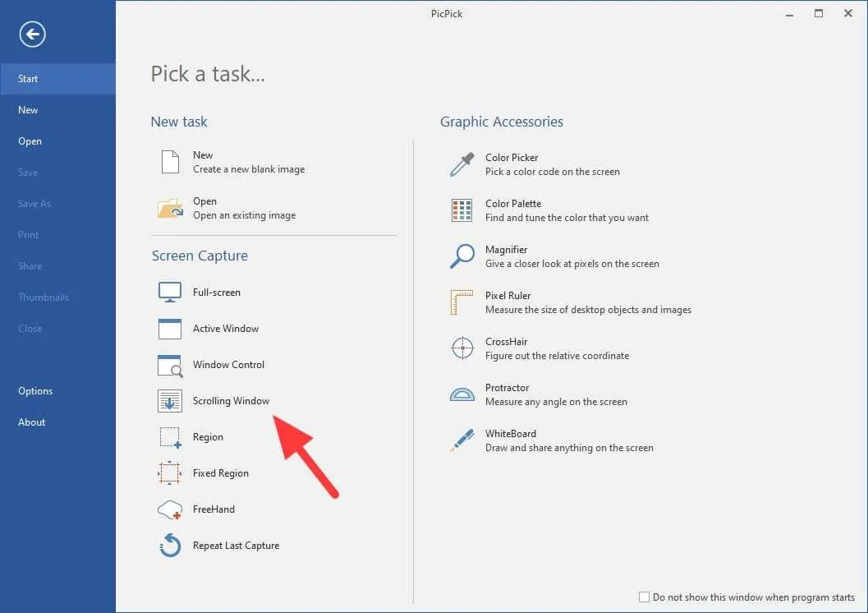Select Start in the left sidebar
The height and width of the screenshot is (613, 868).
57,79
